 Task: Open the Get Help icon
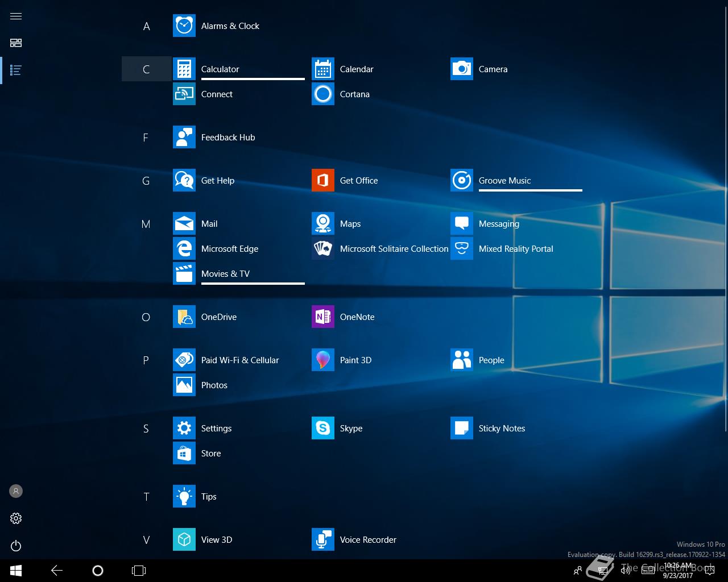click(184, 180)
